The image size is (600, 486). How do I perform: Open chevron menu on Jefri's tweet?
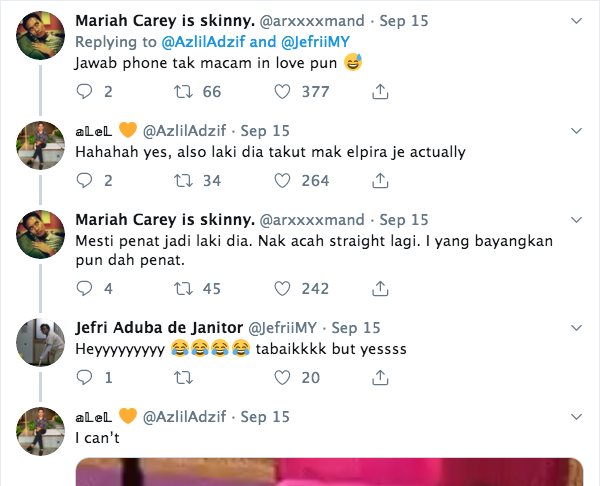point(576,328)
